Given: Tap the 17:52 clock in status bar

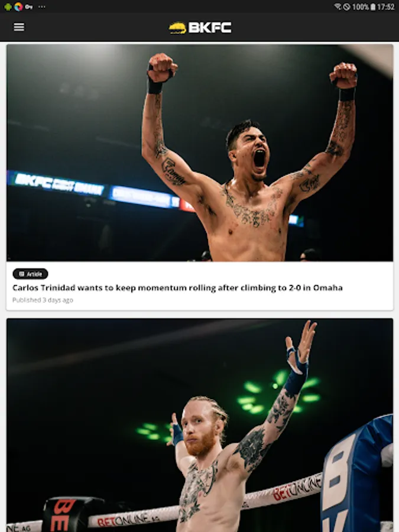Looking at the screenshot, I should pyautogui.click(x=386, y=7).
